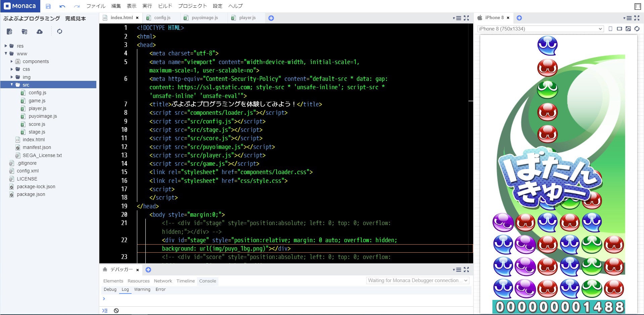644x315 pixels.
Task: Click the save icon in top toolbar
Action: tap(48, 6)
